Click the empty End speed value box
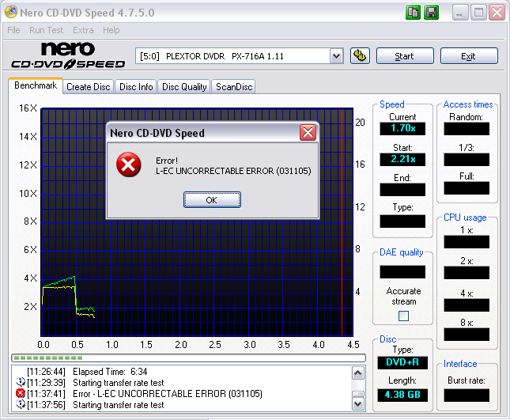This screenshot has width=510, height=420. click(x=402, y=190)
